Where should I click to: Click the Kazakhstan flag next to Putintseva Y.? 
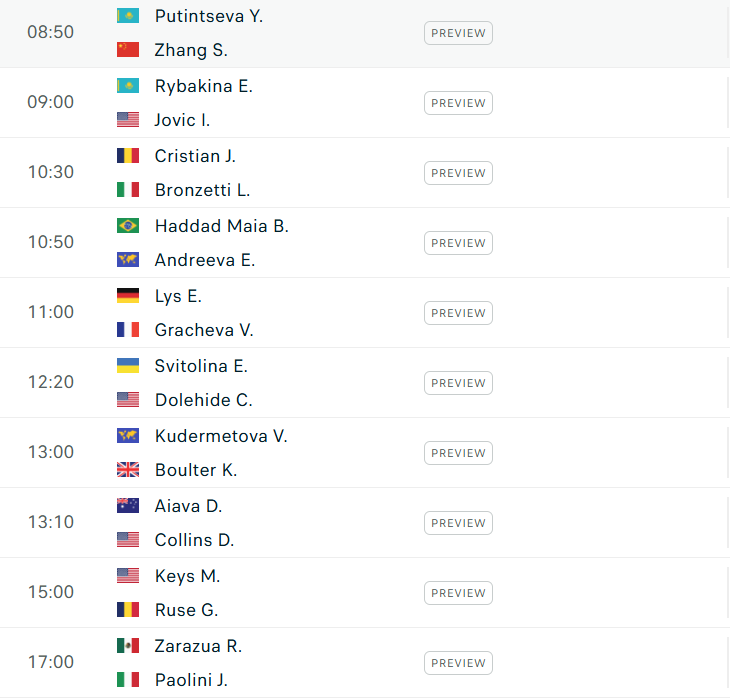[x=128, y=16]
